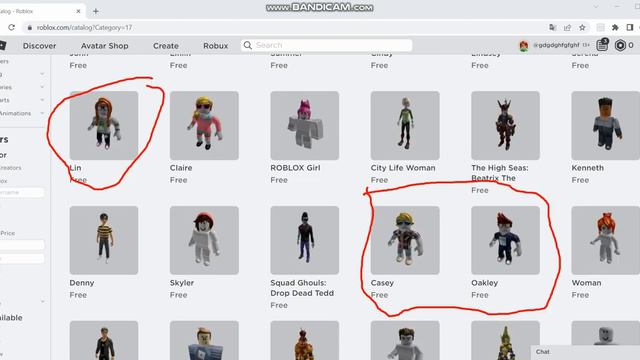This screenshot has width=640, height=360.
Task: Click the Kenneth item name link
Action: [587, 168]
